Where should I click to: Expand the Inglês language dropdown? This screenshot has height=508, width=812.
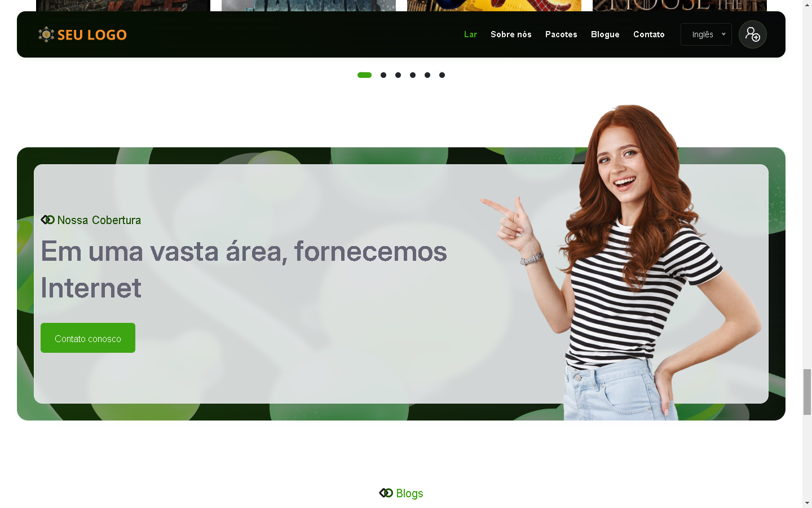(706, 34)
